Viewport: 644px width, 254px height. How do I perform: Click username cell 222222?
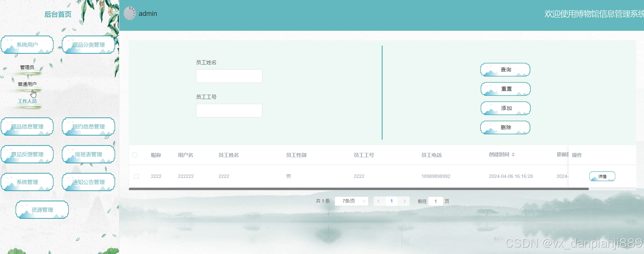186,176
